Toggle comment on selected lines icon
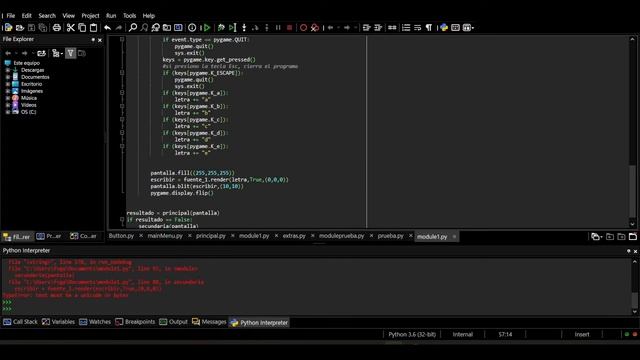Image resolution: width=640 pixels, height=360 pixels. coord(392,28)
